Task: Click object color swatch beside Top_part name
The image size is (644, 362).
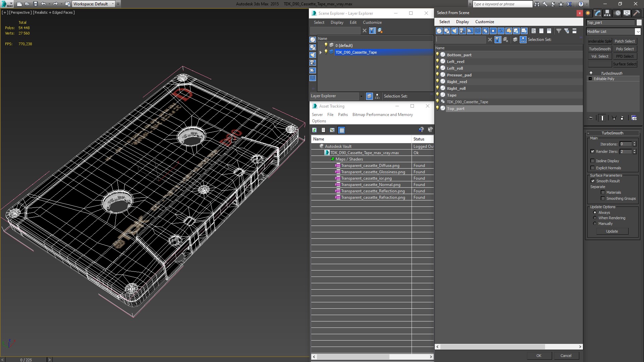Action: [x=639, y=22]
